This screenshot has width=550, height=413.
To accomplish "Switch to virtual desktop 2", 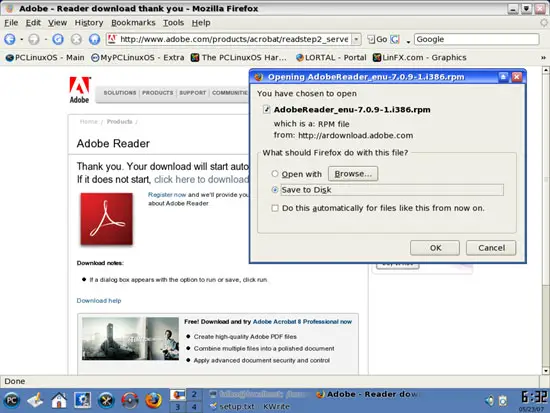I will click(x=194, y=395).
